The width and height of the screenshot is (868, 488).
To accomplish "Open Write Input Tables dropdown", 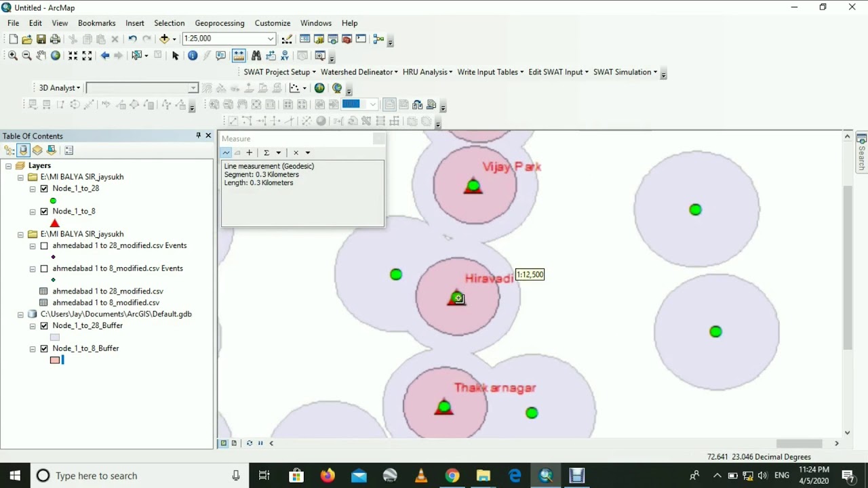I will pos(490,72).
